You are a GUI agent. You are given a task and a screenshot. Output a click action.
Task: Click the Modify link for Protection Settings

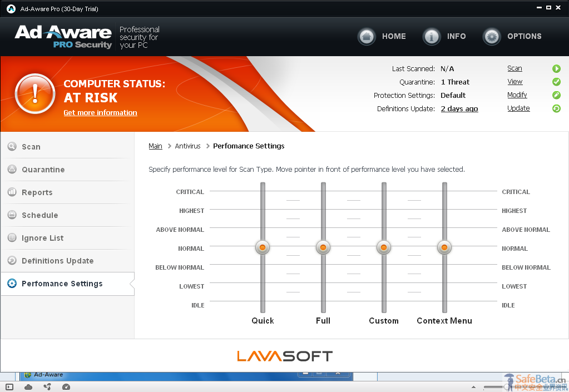pos(517,95)
